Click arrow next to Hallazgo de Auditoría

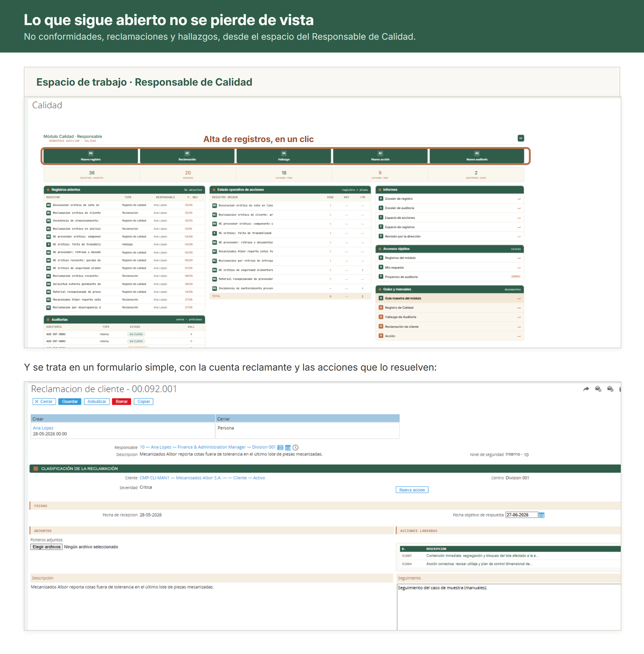519,318
